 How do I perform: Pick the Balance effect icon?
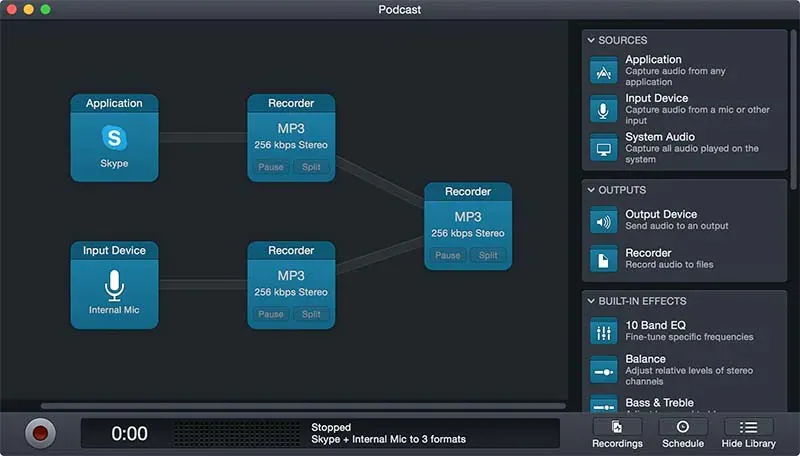point(603,369)
